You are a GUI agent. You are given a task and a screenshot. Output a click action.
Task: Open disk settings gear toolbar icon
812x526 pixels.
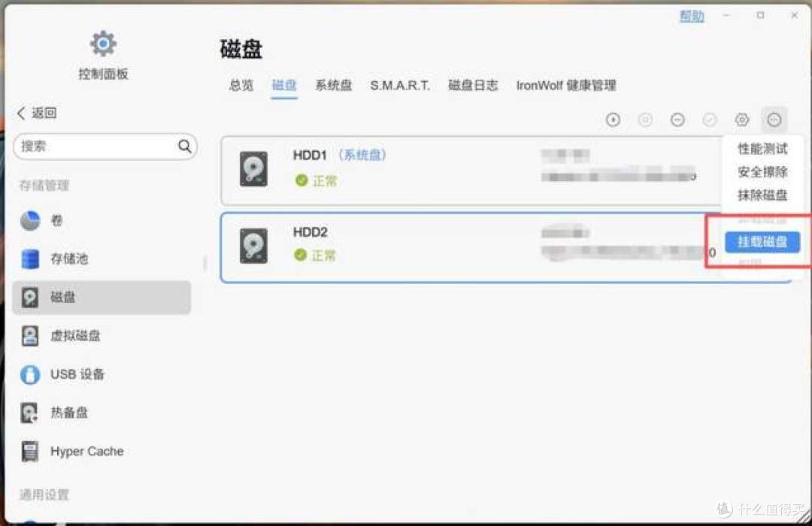(x=742, y=120)
